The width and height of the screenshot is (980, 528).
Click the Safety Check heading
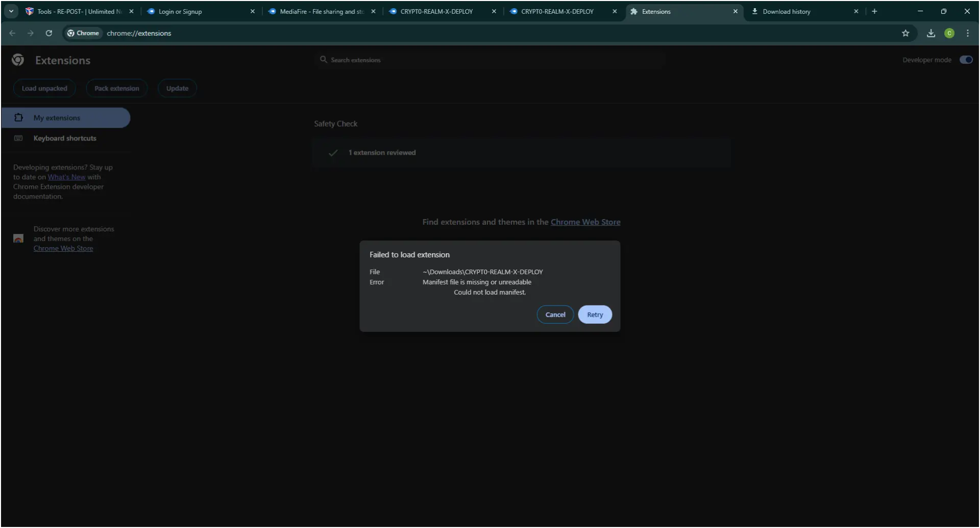point(335,124)
